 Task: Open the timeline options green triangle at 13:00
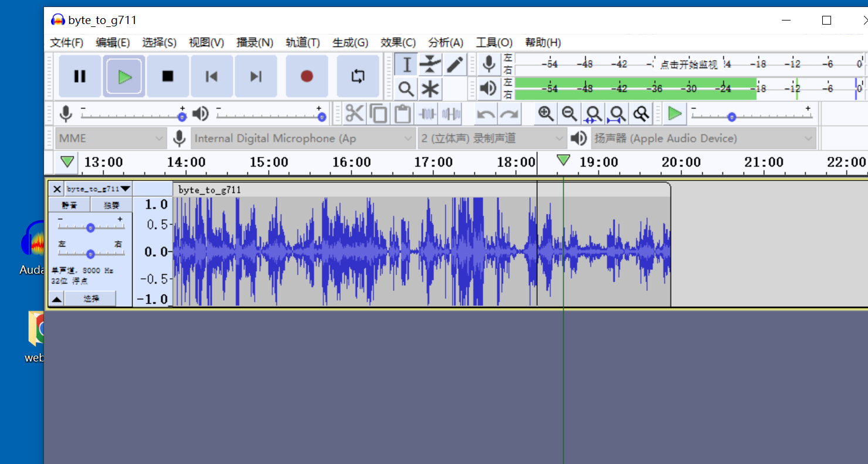67,162
